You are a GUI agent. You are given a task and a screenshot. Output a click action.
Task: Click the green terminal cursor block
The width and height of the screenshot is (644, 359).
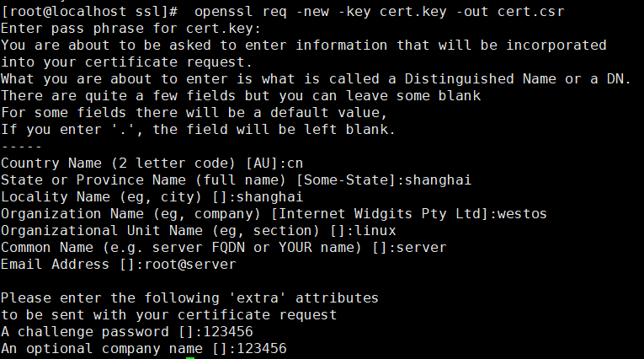[x=190, y=356]
